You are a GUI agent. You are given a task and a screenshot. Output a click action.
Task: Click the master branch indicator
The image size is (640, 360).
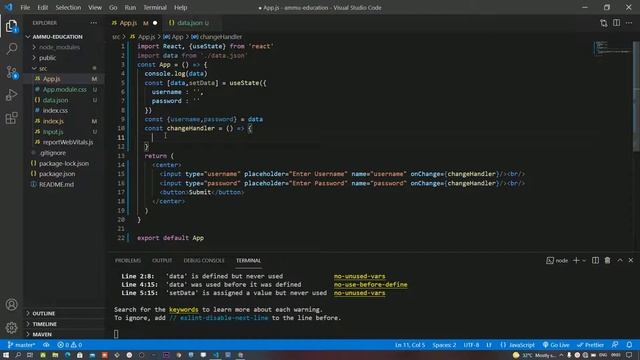(21, 345)
